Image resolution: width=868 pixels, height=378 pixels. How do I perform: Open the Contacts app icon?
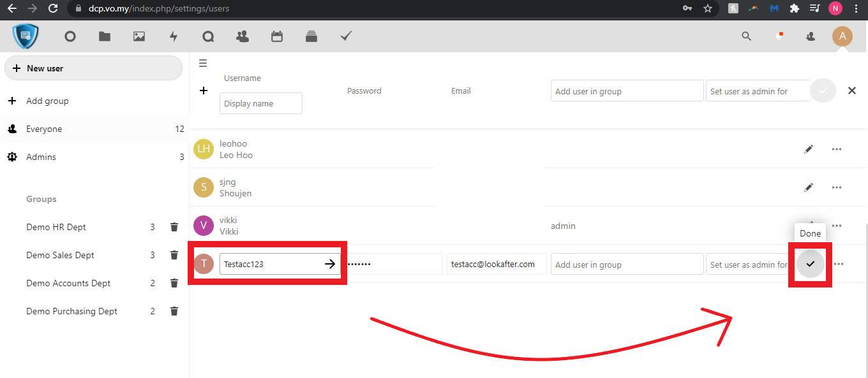click(243, 36)
